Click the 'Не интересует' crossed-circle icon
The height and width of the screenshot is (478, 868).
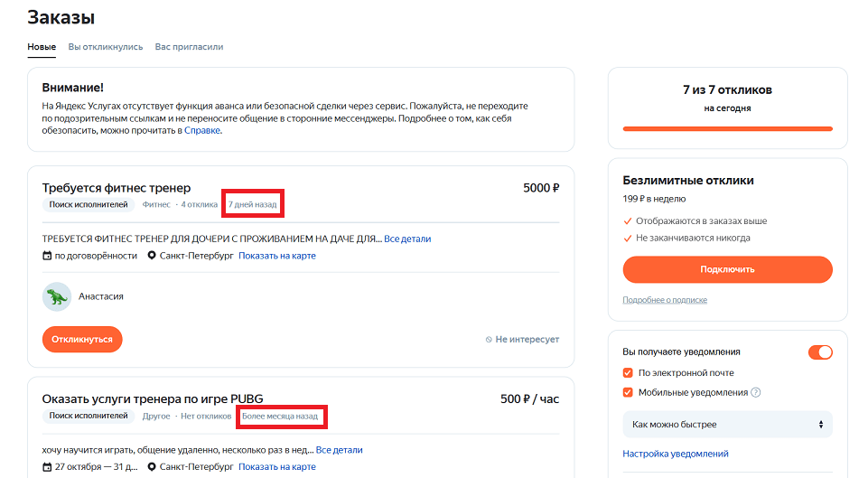[489, 340]
